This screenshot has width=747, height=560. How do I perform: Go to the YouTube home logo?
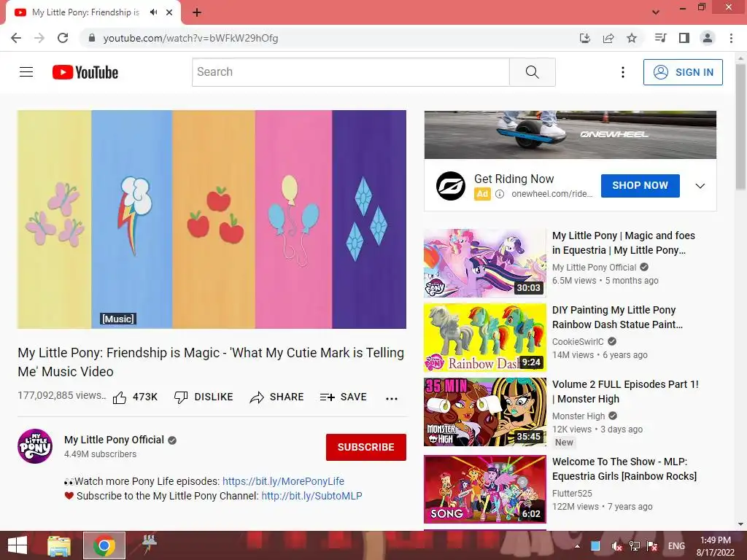click(85, 72)
